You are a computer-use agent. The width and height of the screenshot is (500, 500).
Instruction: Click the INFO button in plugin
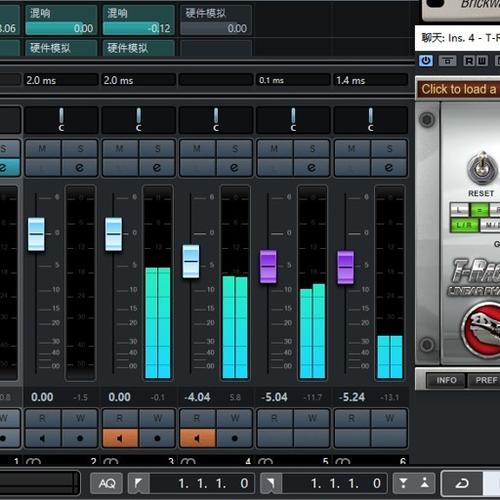tap(446, 380)
